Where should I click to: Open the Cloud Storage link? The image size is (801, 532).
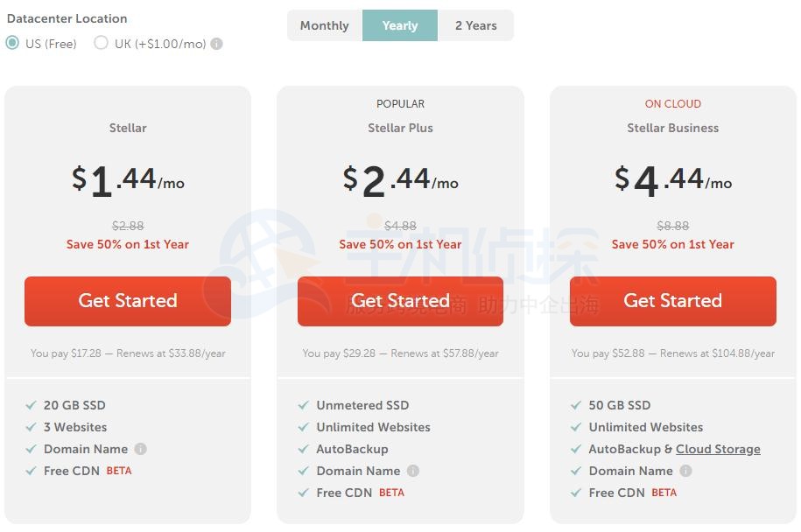pos(718,449)
